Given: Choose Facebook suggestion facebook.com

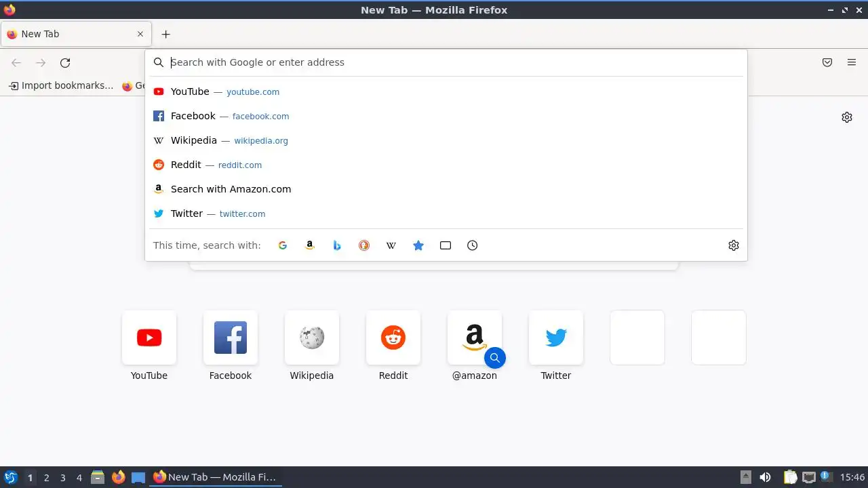Looking at the screenshot, I should (x=446, y=116).
